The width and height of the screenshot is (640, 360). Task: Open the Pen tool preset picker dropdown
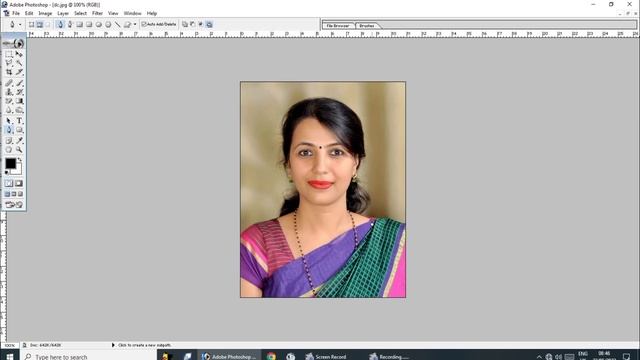click(x=20, y=24)
